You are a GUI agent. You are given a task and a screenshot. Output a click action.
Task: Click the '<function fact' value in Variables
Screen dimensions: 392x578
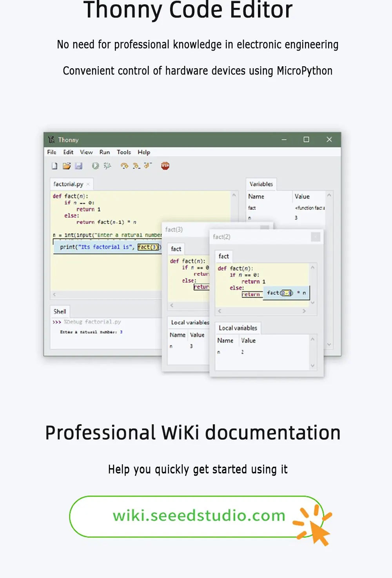[310, 208]
